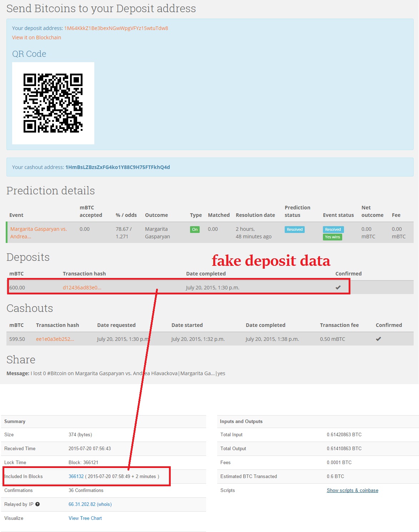Click the Resolved prediction status badge

pos(295,229)
